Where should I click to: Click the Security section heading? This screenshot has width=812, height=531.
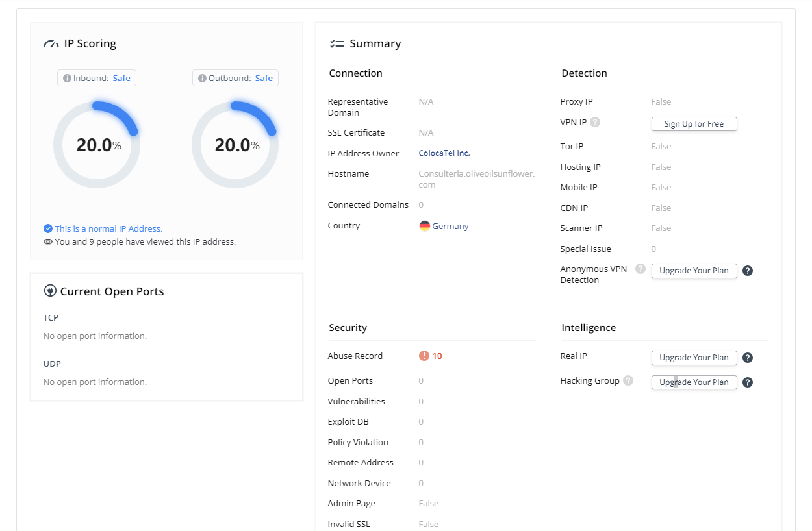(x=348, y=328)
